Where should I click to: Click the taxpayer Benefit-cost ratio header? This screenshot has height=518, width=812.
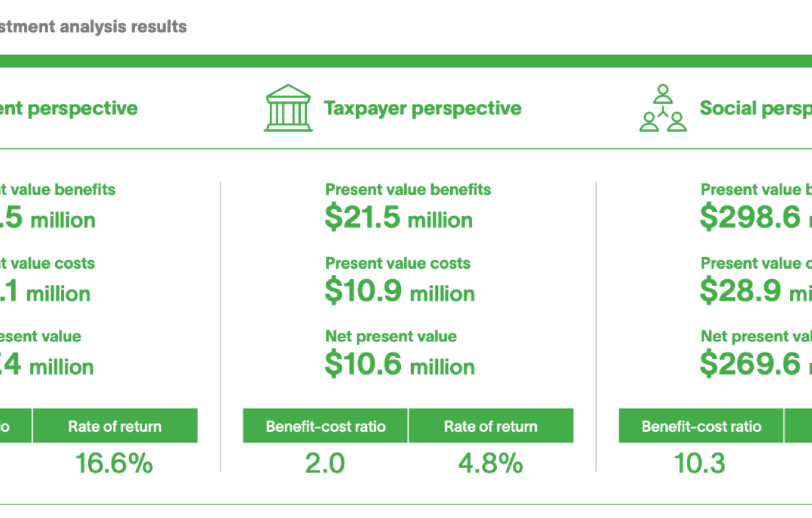326,426
